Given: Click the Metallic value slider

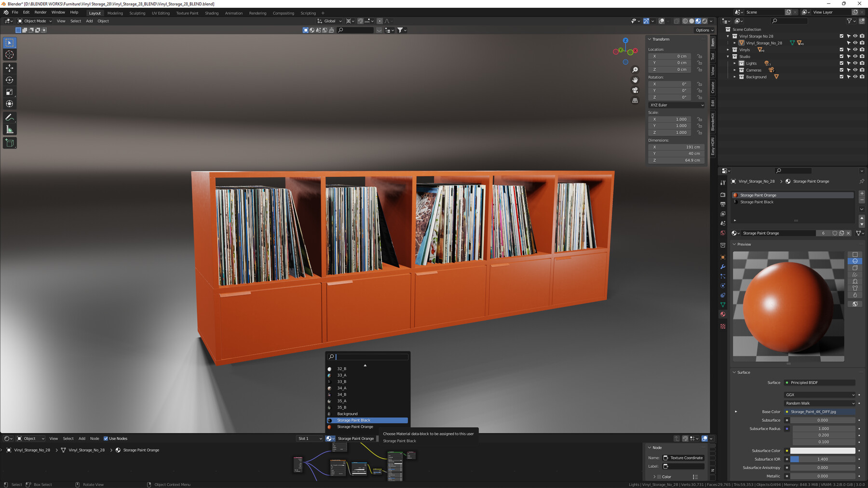Looking at the screenshot, I should coord(823,476).
